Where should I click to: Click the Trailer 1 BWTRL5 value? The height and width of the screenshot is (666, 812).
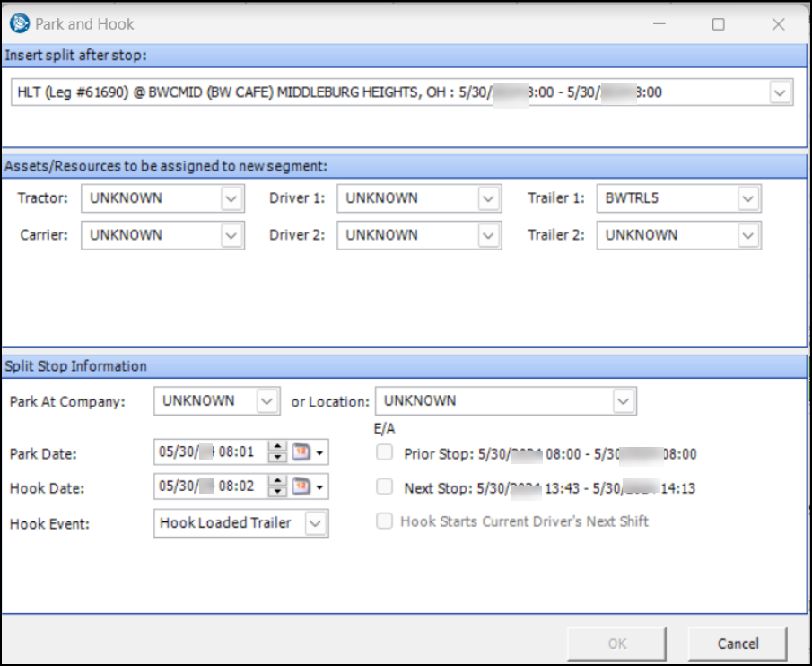point(632,198)
